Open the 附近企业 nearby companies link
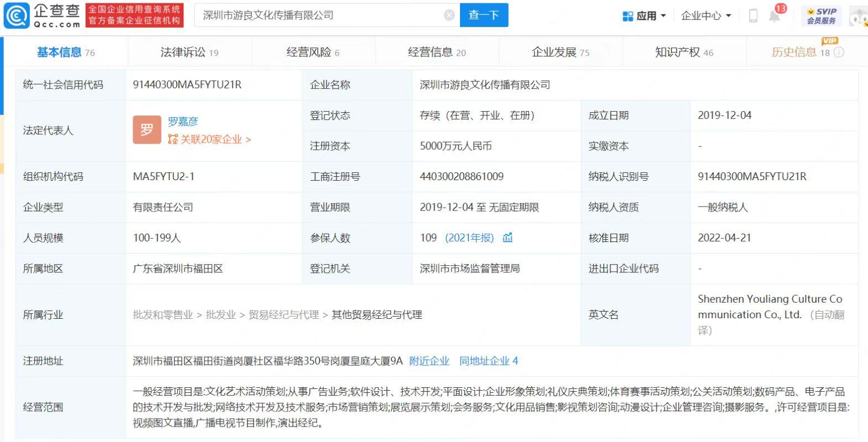 pyautogui.click(x=429, y=361)
